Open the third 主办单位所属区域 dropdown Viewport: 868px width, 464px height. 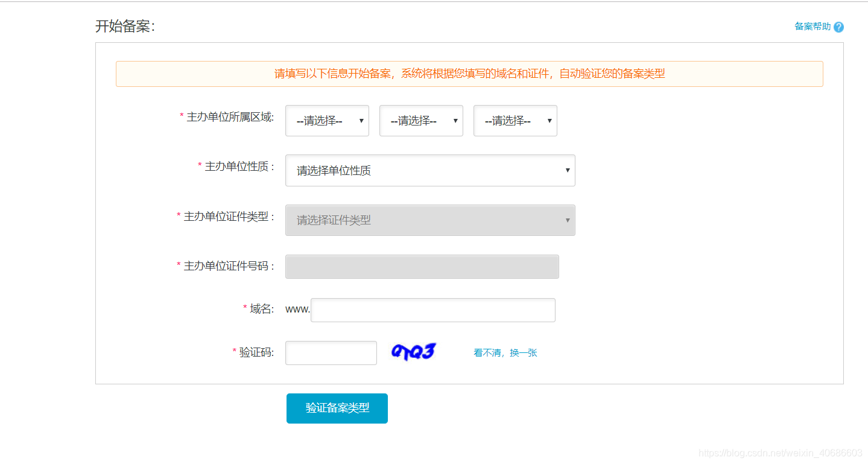pos(515,121)
